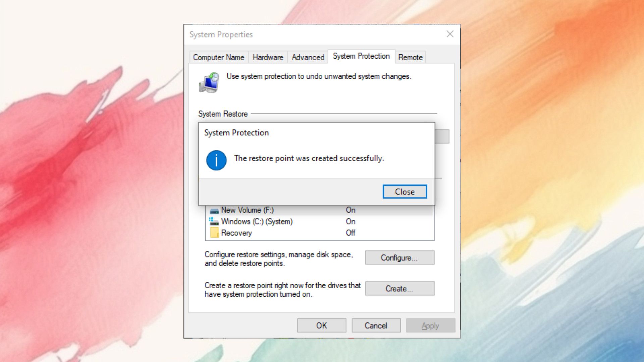Confirm with the OK button
Image resolution: width=644 pixels, height=362 pixels.
[x=322, y=325]
